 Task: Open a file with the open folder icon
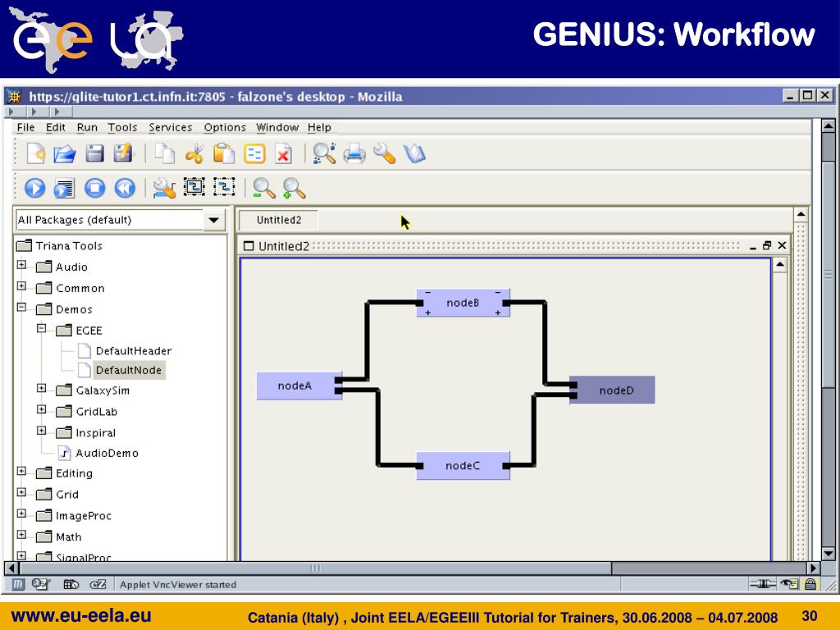(65, 153)
